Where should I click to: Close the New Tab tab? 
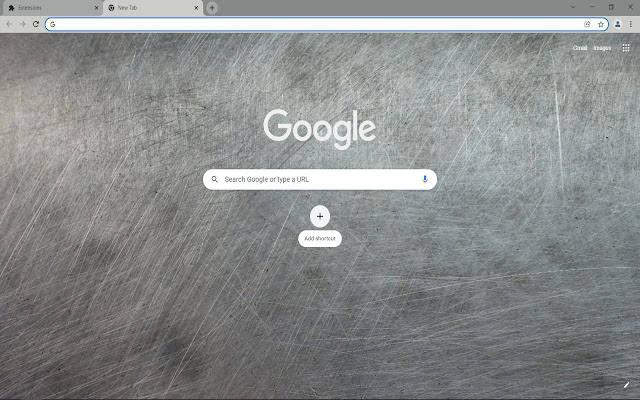click(x=196, y=8)
